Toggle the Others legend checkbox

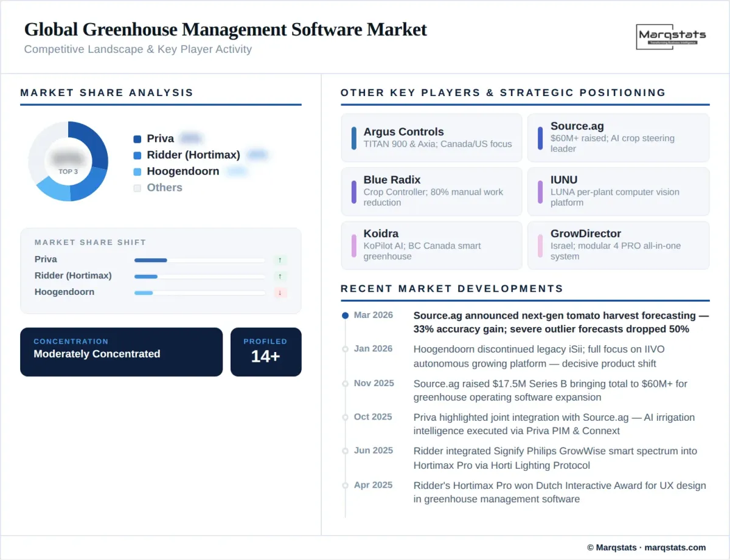tap(137, 187)
